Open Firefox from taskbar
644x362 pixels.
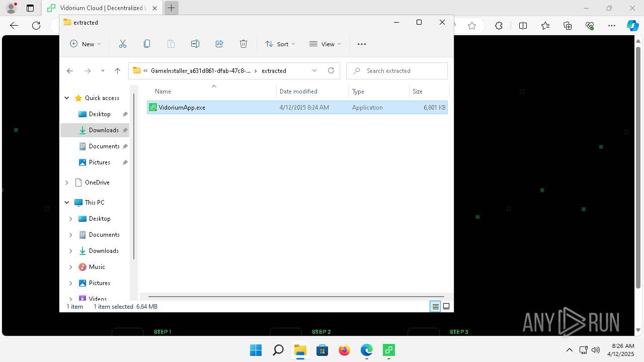coord(344,350)
